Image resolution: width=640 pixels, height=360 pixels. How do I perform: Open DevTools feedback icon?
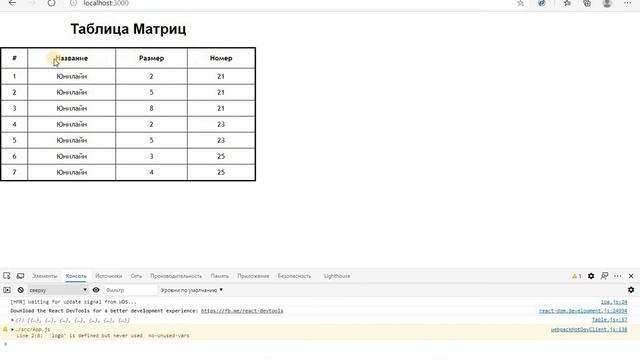(604, 276)
